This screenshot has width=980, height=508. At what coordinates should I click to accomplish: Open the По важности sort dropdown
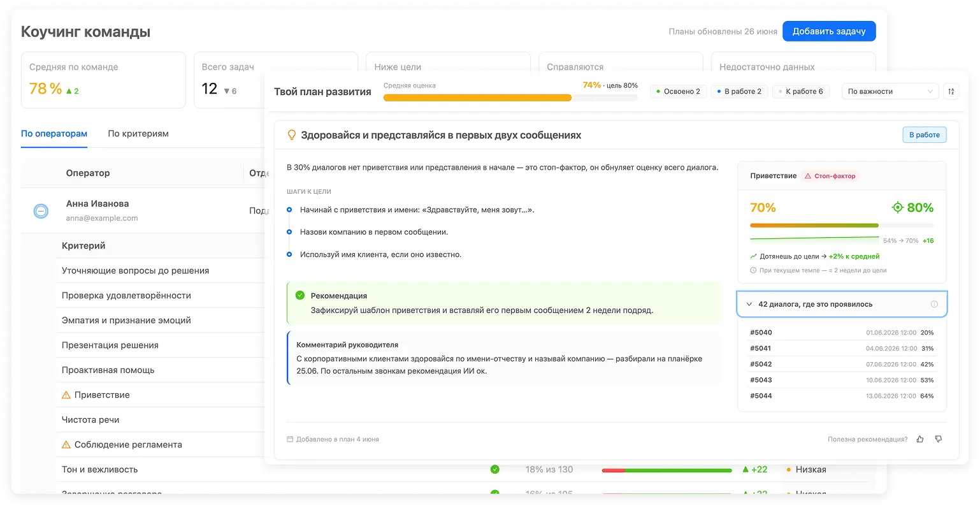pyautogui.click(x=890, y=92)
